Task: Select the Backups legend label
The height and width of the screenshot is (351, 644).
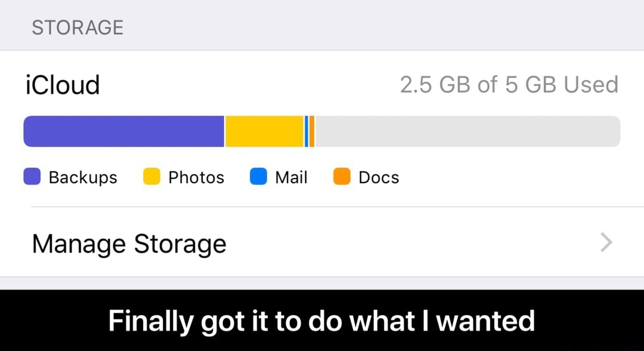Action: click(x=83, y=177)
